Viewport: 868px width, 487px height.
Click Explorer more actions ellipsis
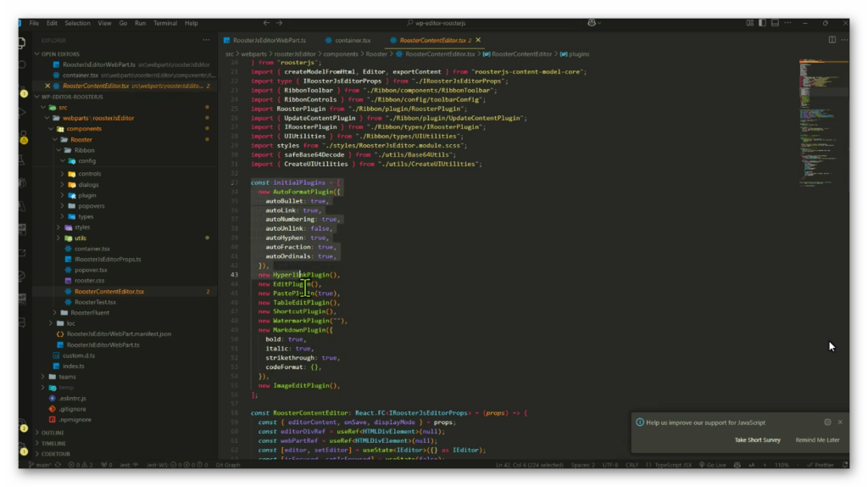[206, 40]
